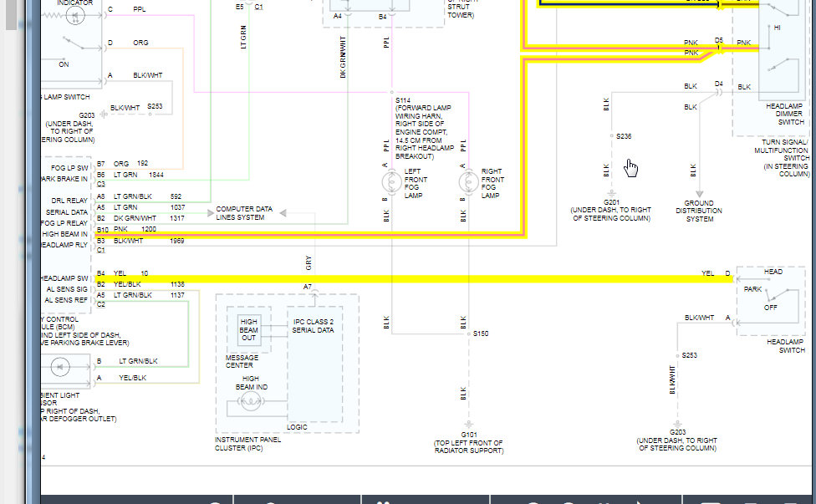The image size is (816, 504).
Task: Click the left front fog lamp symbol
Action: pyautogui.click(x=391, y=182)
